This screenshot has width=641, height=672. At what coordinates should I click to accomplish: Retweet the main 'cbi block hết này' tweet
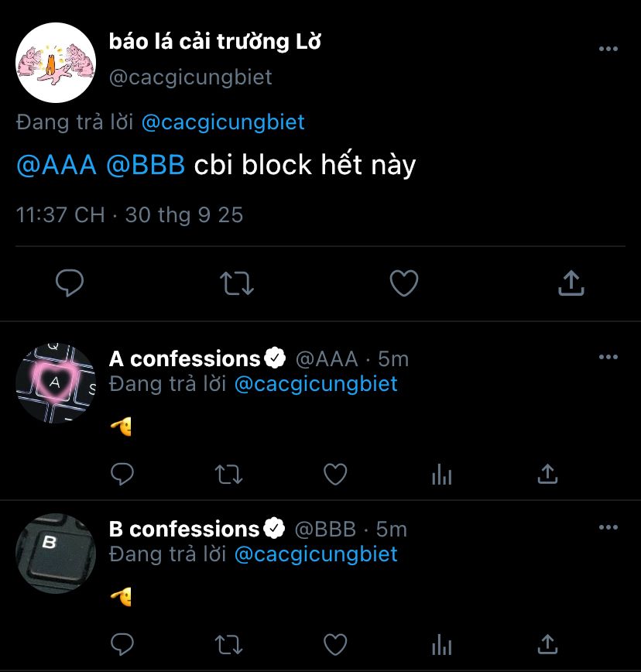click(x=237, y=283)
